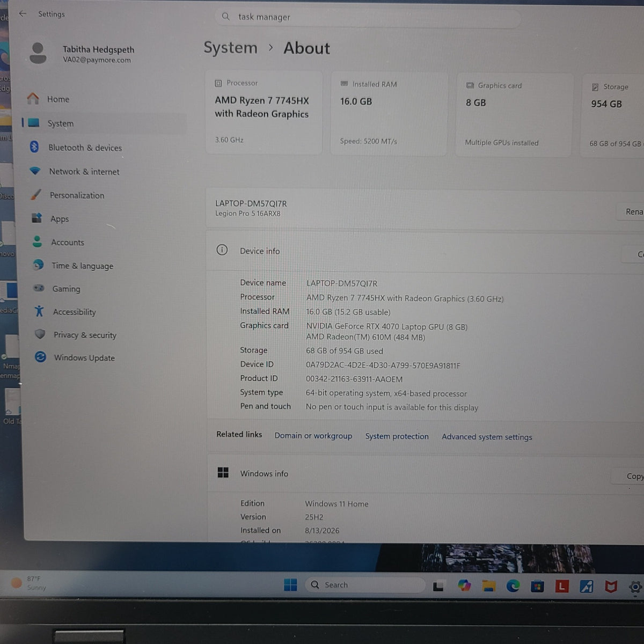Open Microsoft Edge from the taskbar

coord(513,586)
